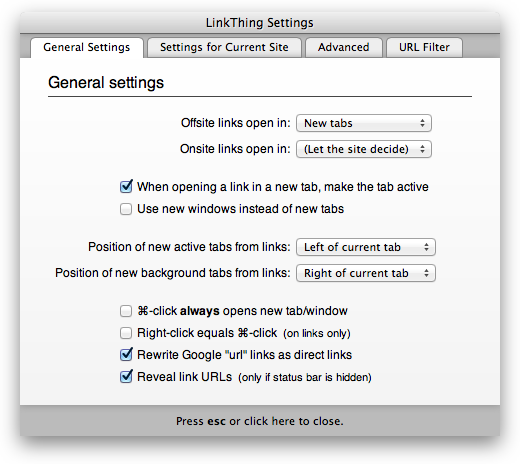Expand Position of new background tabs dropdown

pos(366,273)
